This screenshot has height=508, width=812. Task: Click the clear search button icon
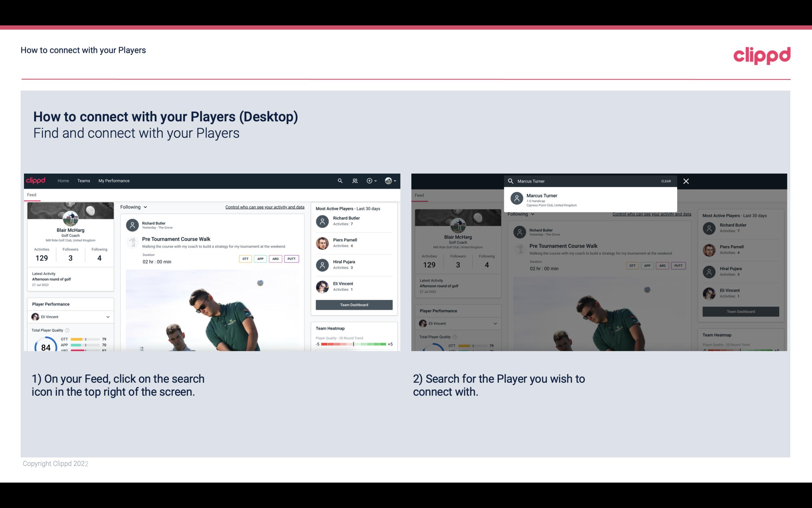coord(665,181)
